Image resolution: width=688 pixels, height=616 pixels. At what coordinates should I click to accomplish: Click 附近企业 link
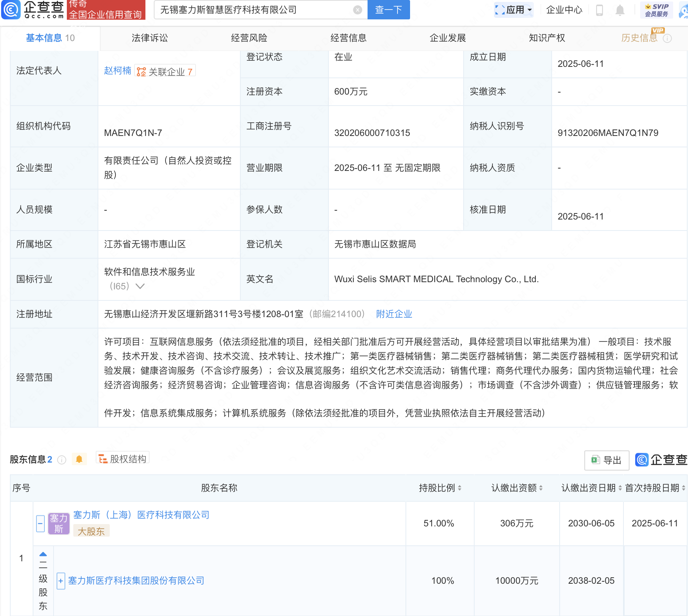tap(394, 314)
